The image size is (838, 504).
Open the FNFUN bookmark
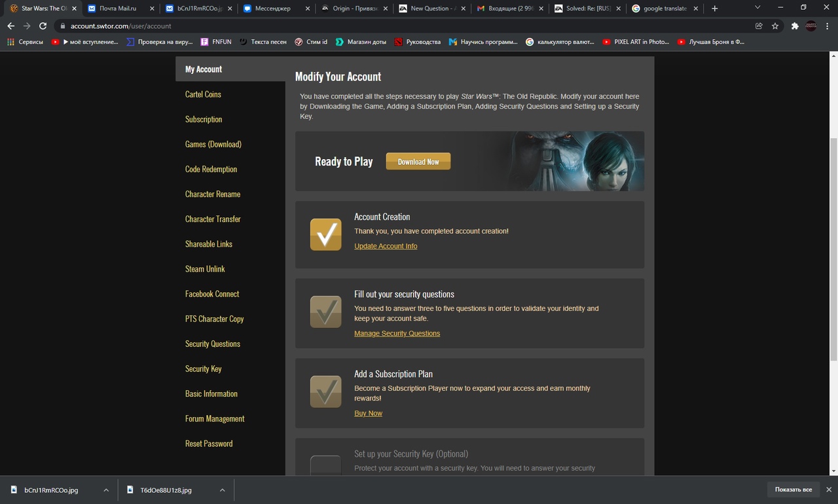(x=216, y=42)
